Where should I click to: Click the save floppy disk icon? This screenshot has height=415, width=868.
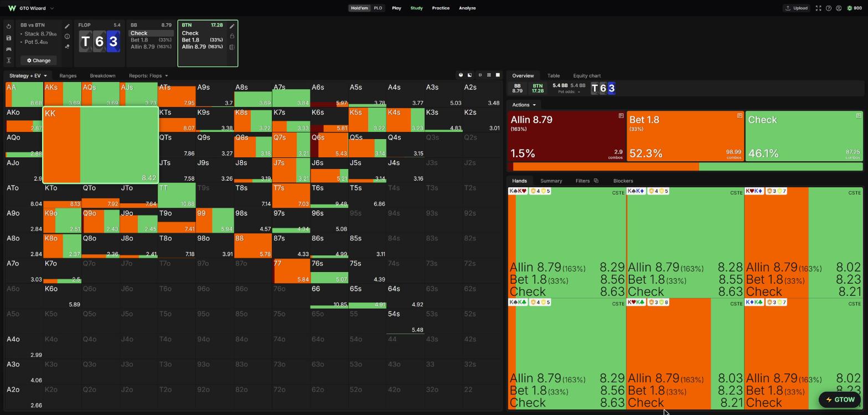9,38
